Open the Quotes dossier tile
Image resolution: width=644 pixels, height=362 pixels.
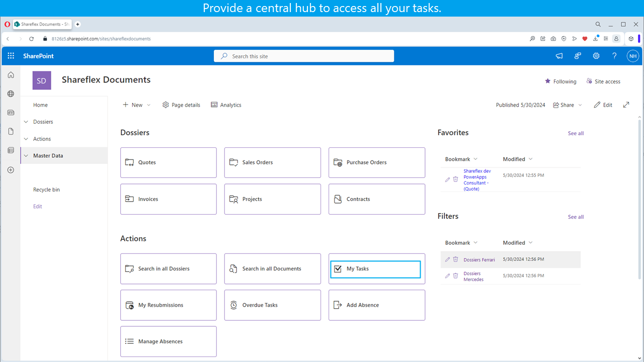coord(169,162)
